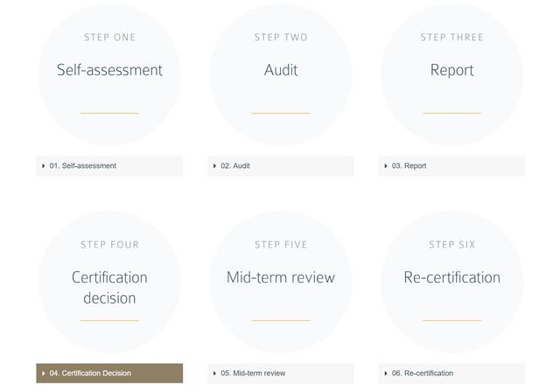Screen dimensions: 560x392
Task: Toggle the 04. Certification Decision accordion
Action: coord(109,373)
